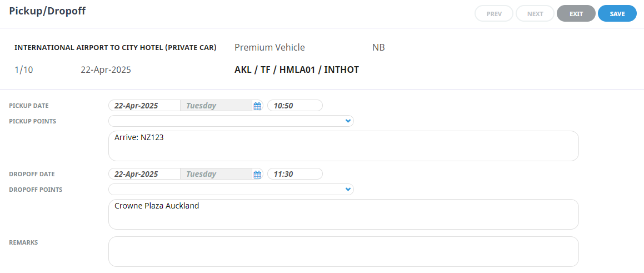Viewport: 644px width, 273px height.
Task: Click the pickup notes box with Arrive: NZ123
Action: coord(343,146)
